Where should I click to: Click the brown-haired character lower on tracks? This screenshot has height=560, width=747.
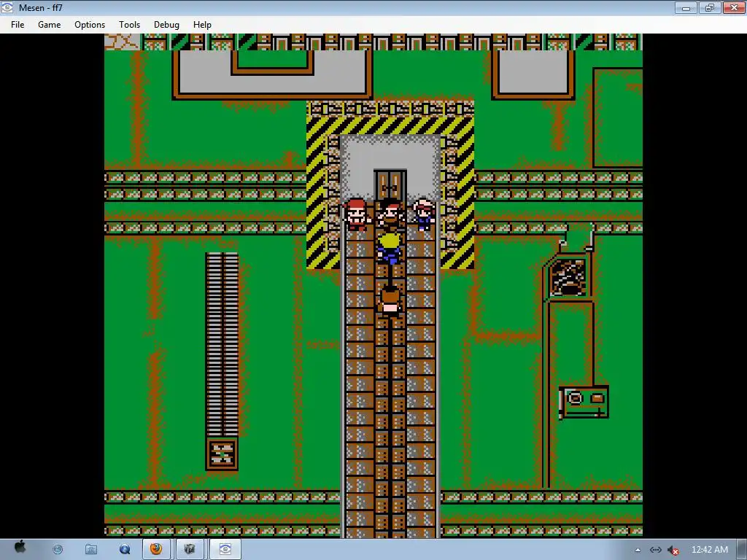[390, 300]
